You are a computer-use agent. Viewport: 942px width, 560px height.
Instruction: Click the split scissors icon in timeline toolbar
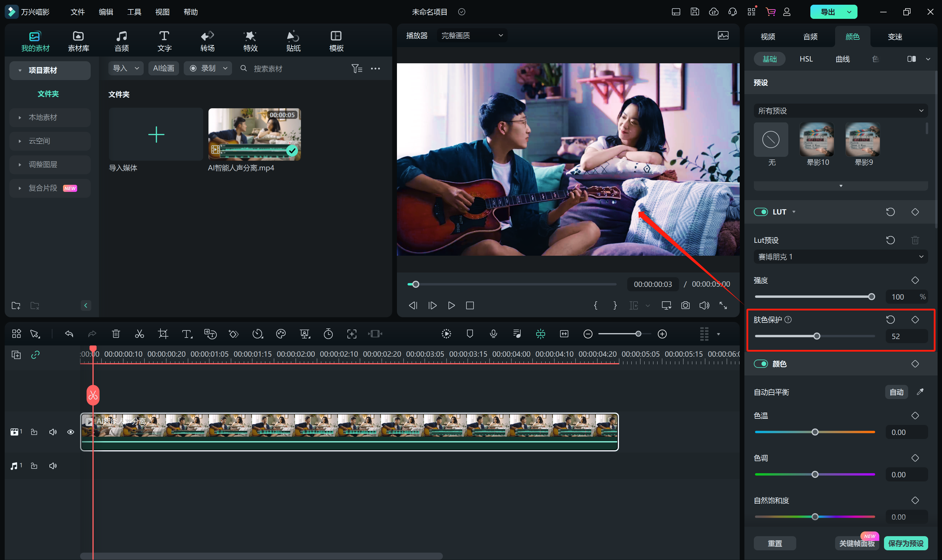pyautogui.click(x=139, y=334)
